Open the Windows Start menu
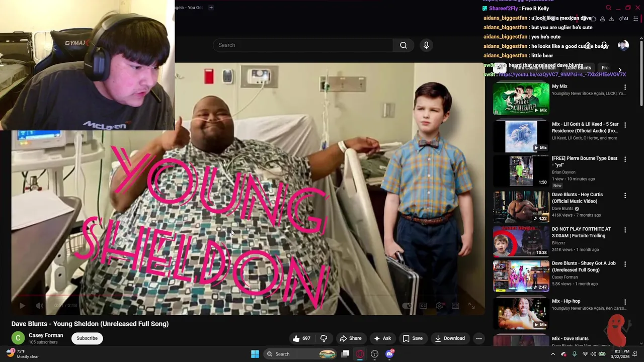644x362 pixels. point(255,354)
